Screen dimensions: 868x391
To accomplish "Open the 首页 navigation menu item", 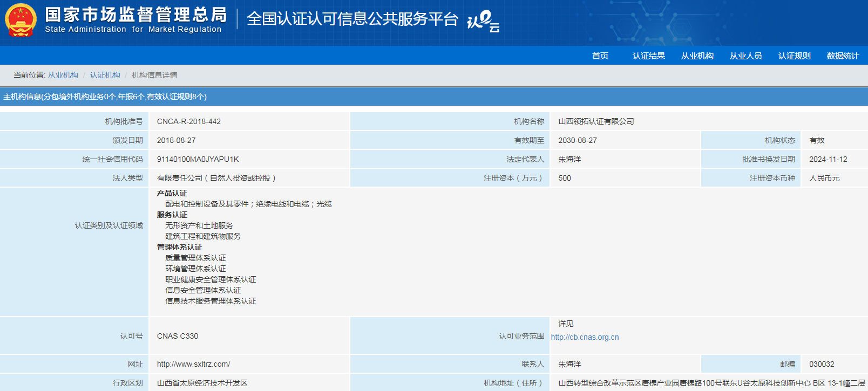I will [x=600, y=56].
